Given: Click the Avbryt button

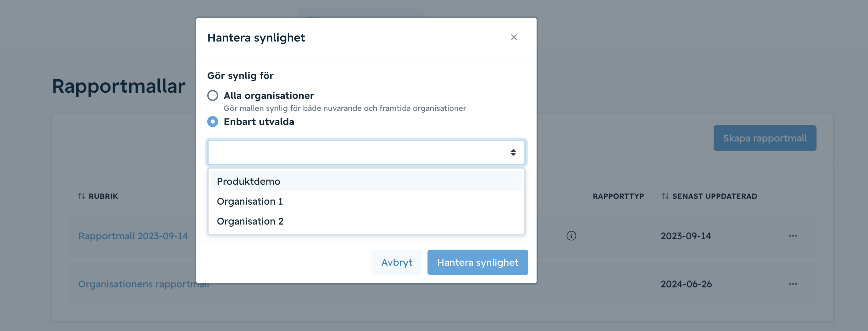Looking at the screenshot, I should 397,262.
